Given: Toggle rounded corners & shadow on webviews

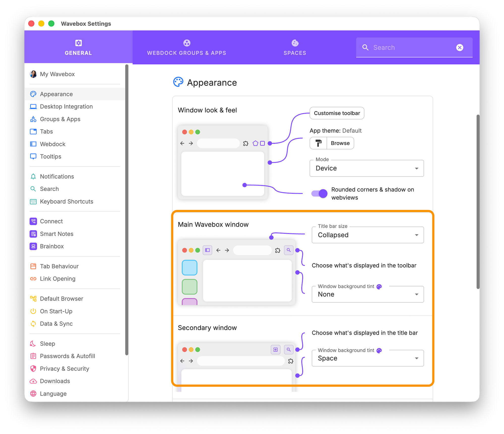Looking at the screenshot, I should click(x=319, y=193).
